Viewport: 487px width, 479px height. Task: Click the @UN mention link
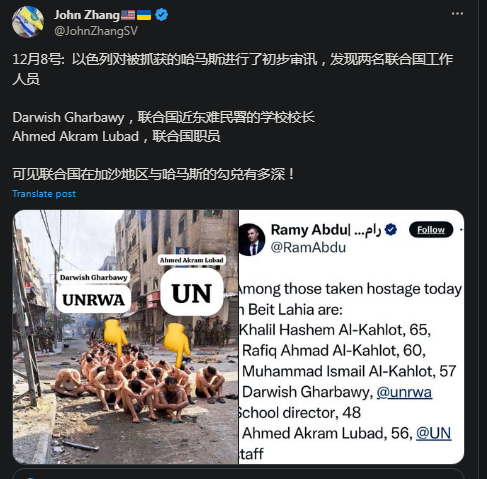coord(433,433)
